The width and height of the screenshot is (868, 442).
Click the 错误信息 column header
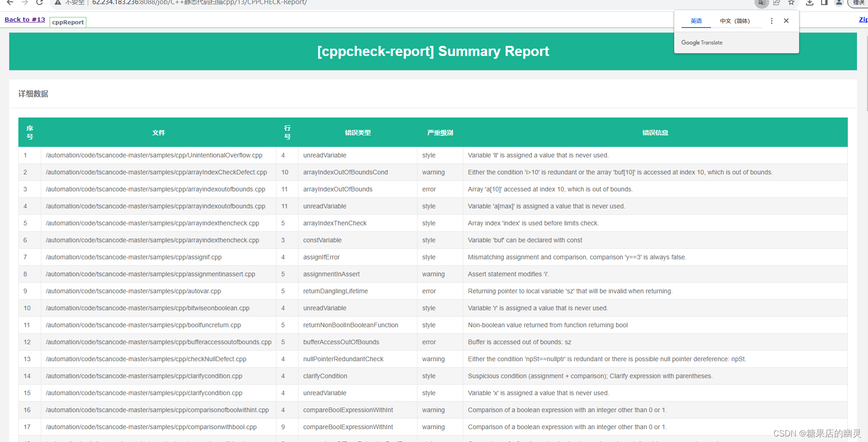point(655,133)
